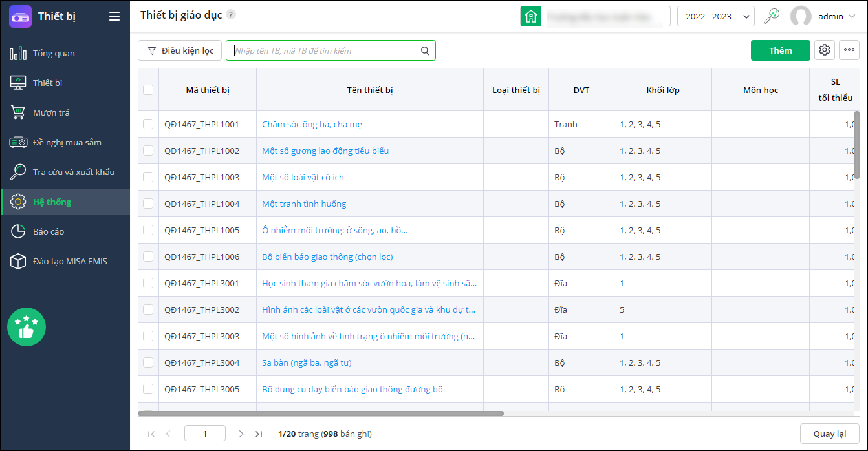Open the three-dots more options button
The width and height of the screenshot is (868, 451).
click(849, 50)
